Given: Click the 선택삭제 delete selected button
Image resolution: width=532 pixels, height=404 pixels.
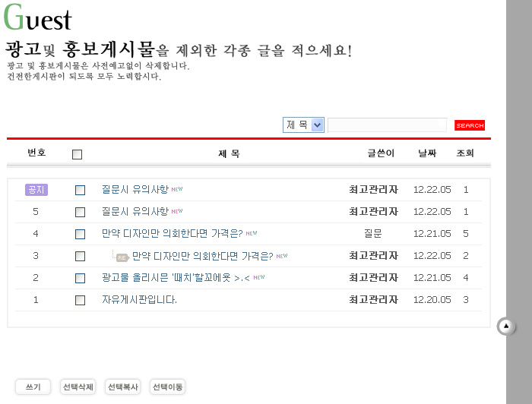Looking at the screenshot, I should [x=78, y=387].
